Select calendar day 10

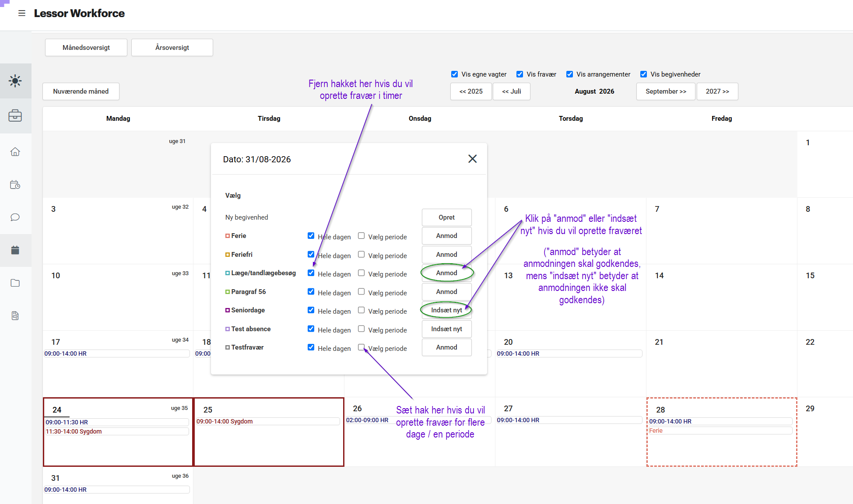(x=118, y=297)
